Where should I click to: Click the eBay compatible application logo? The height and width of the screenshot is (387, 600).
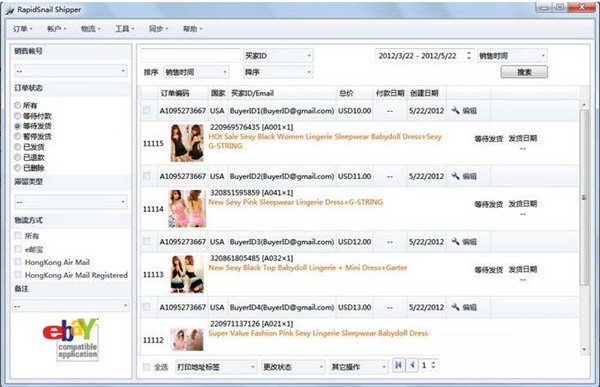coord(71,340)
